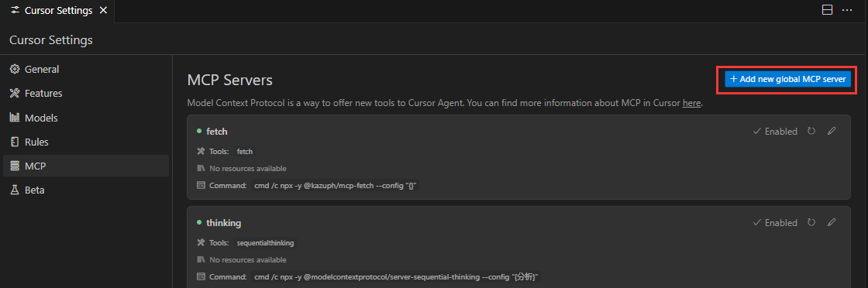Select the Cursor Settings editor tab
This screenshot has width=868, height=288.
(x=57, y=11)
